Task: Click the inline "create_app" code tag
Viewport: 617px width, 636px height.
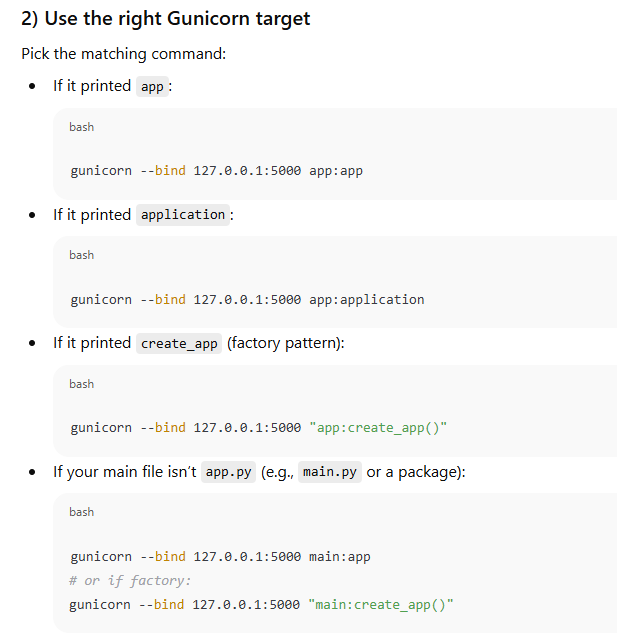Action: [x=179, y=343]
